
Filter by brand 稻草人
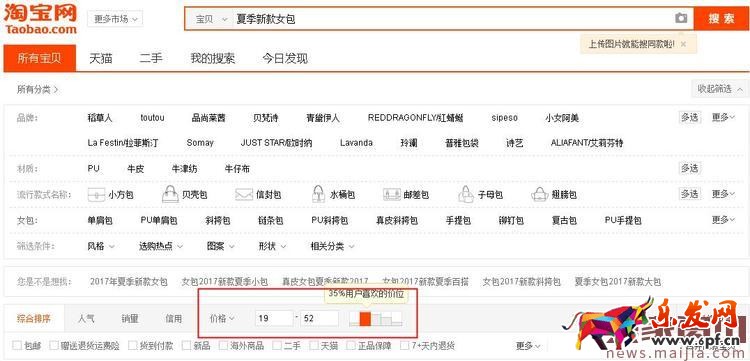100,118
